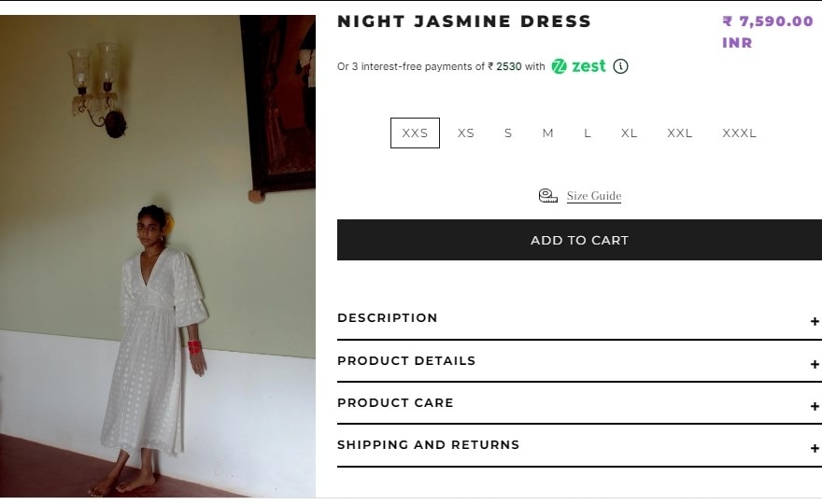This screenshot has width=822, height=504.
Task: Choose size S
Action: [x=508, y=133]
